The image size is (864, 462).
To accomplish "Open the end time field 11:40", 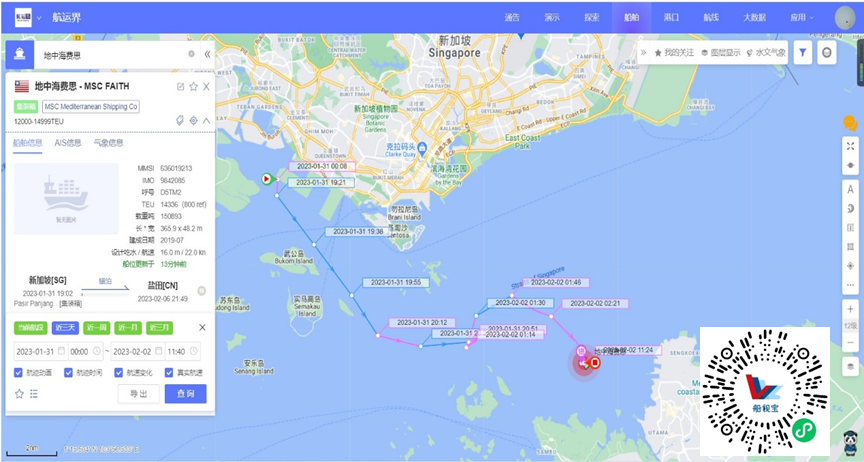I will coord(182,351).
